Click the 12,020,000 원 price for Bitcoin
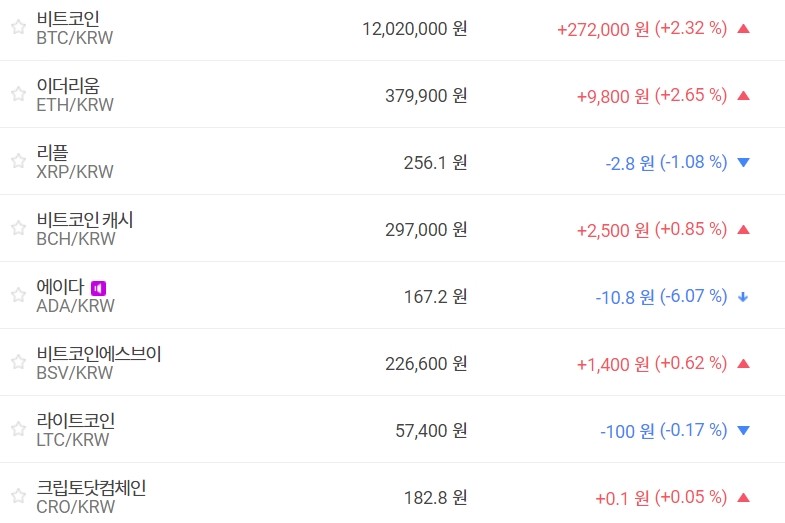Image resolution: width=785 pixels, height=523 pixels. [415, 29]
